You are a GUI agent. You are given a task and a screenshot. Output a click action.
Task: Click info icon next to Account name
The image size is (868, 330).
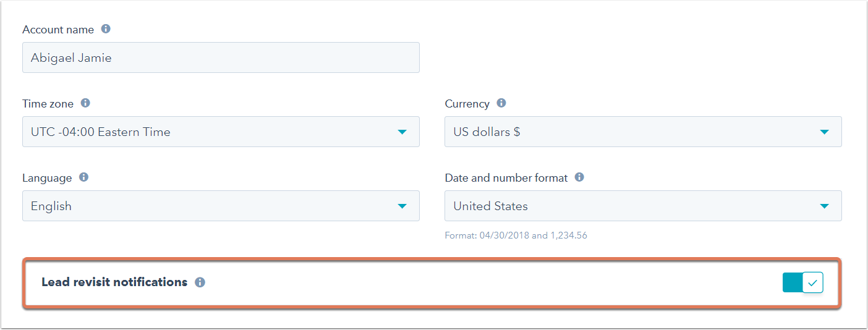106,29
